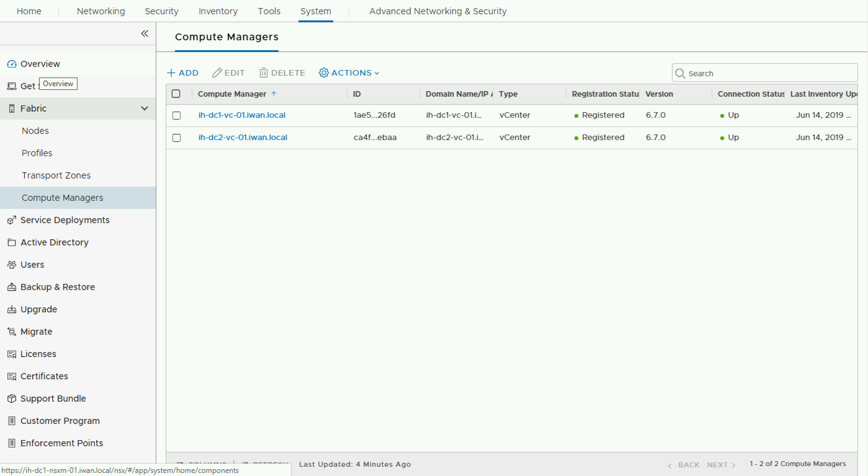Collapse the Fabric section chevron
The image size is (868, 476).
point(144,108)
